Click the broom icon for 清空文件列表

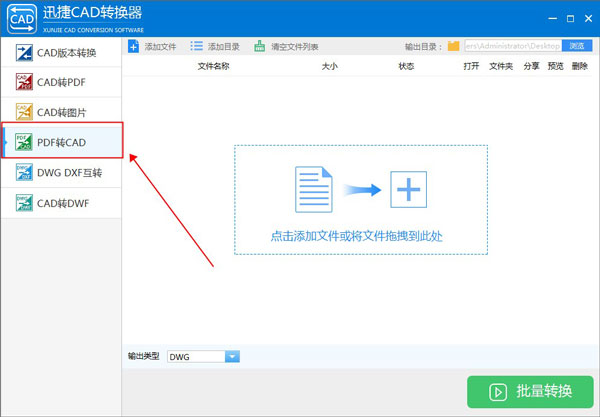[x=259, y=46]
